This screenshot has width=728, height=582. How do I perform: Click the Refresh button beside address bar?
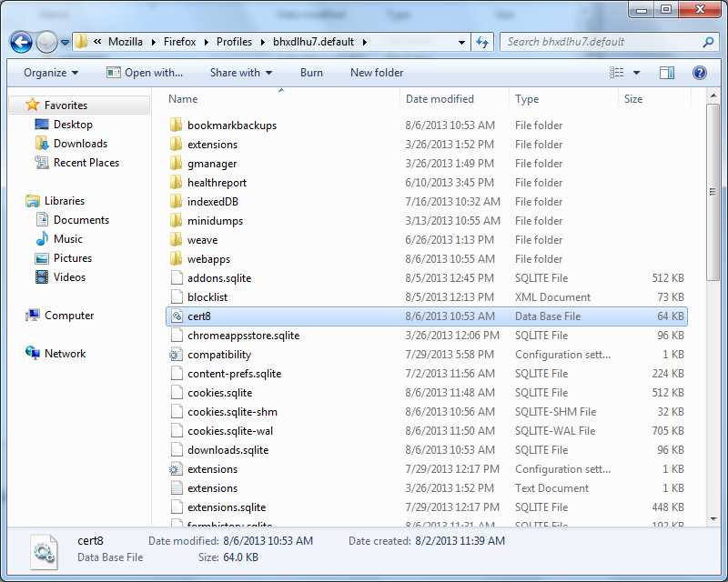pos(482,42)
